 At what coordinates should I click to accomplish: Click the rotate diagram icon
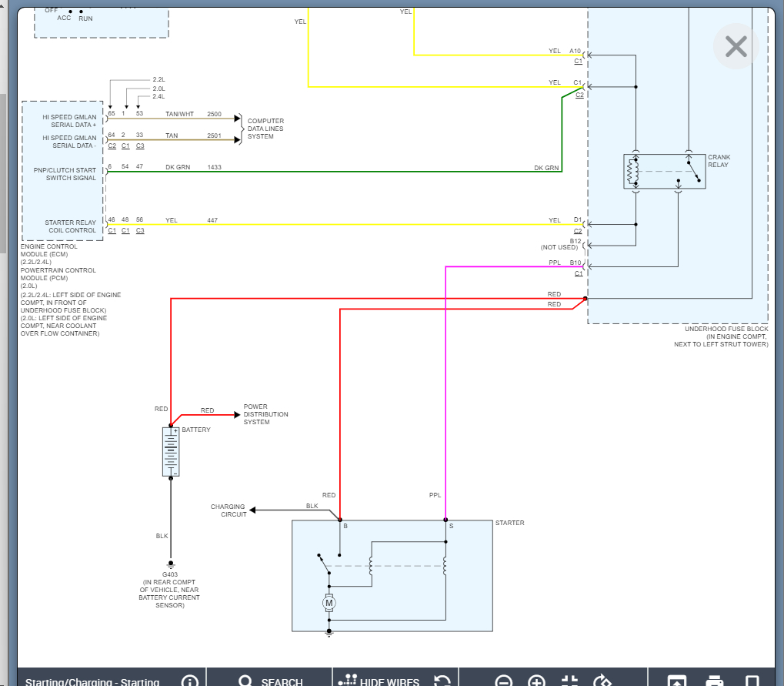coord(604,681)
